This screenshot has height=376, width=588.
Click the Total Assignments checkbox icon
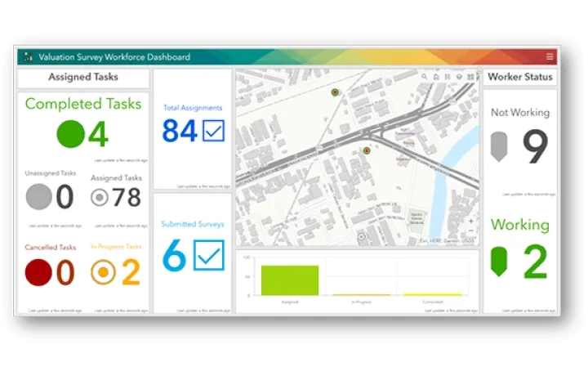pos(213,131)
